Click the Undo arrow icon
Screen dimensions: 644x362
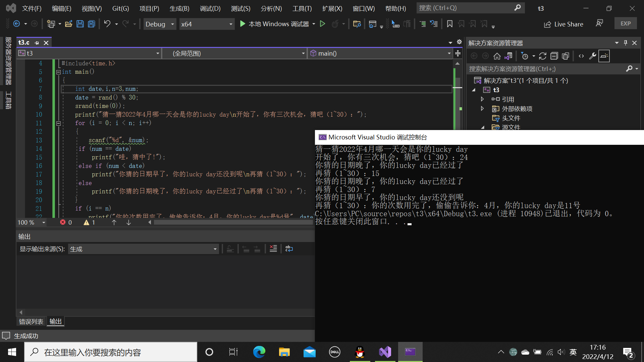(x=107, y=24)
